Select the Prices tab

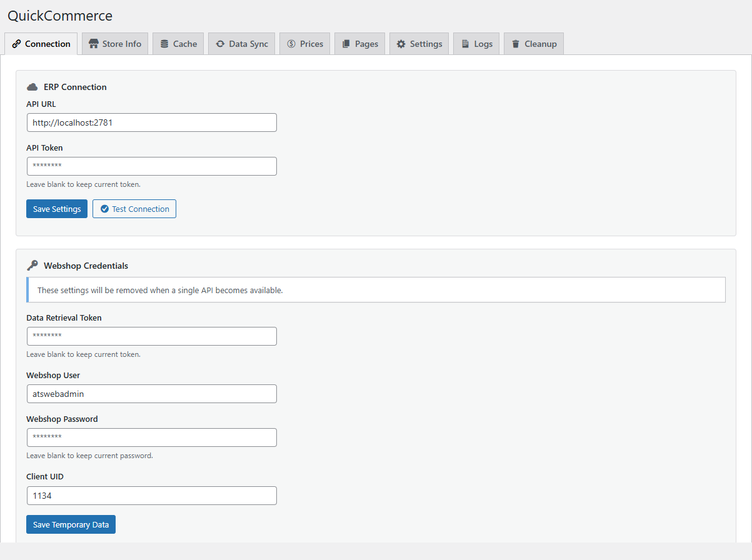tap(305, 44)
